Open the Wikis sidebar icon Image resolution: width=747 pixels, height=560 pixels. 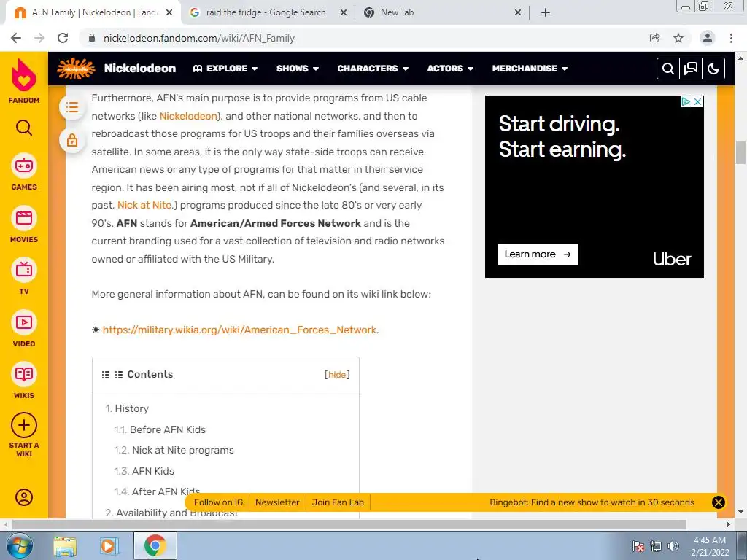(x=24, y=374)
